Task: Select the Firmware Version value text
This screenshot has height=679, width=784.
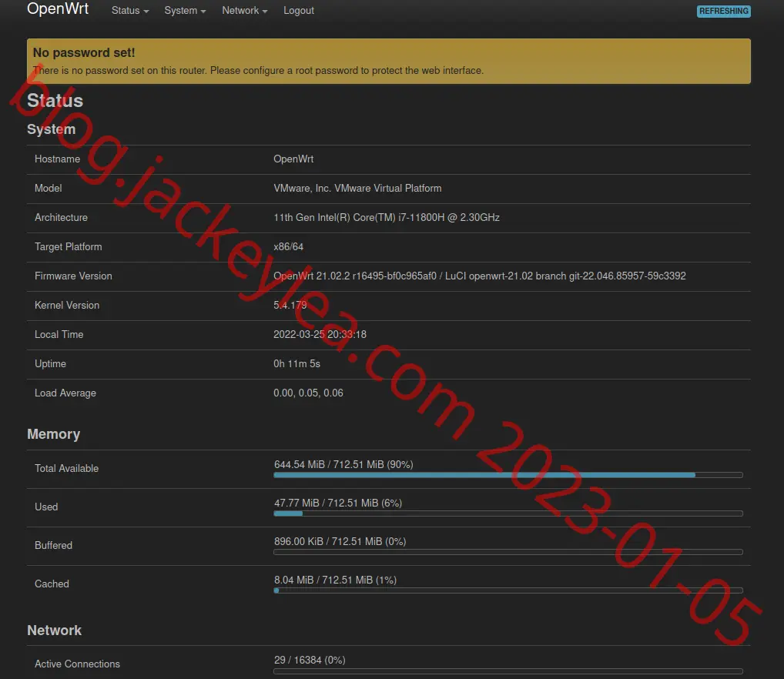Action: [480, 276]
